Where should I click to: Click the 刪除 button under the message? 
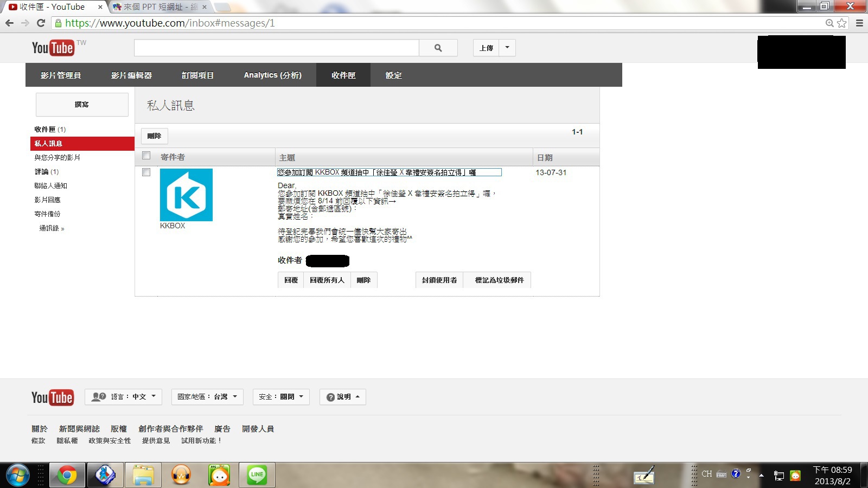[x=363, y=280]
